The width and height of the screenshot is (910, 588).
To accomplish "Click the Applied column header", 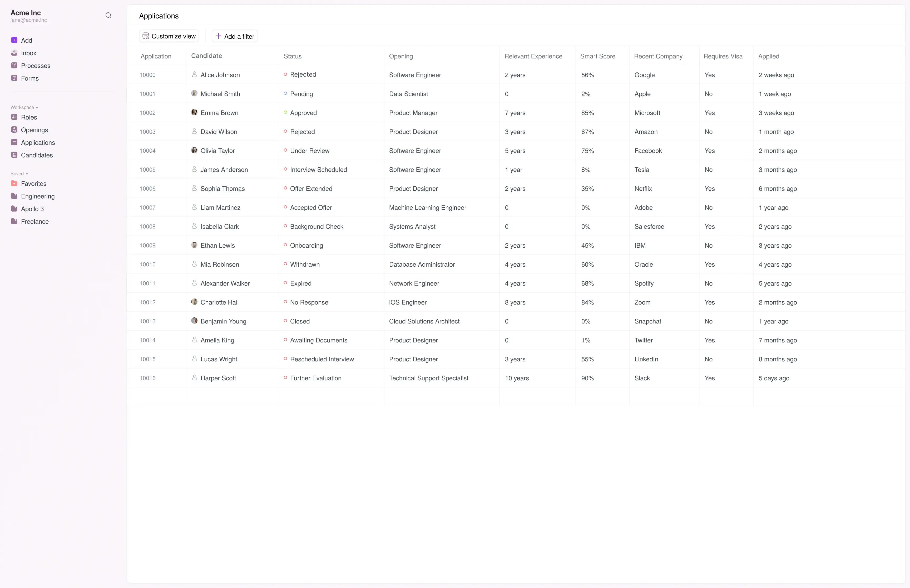I will [x=768, y=56].
